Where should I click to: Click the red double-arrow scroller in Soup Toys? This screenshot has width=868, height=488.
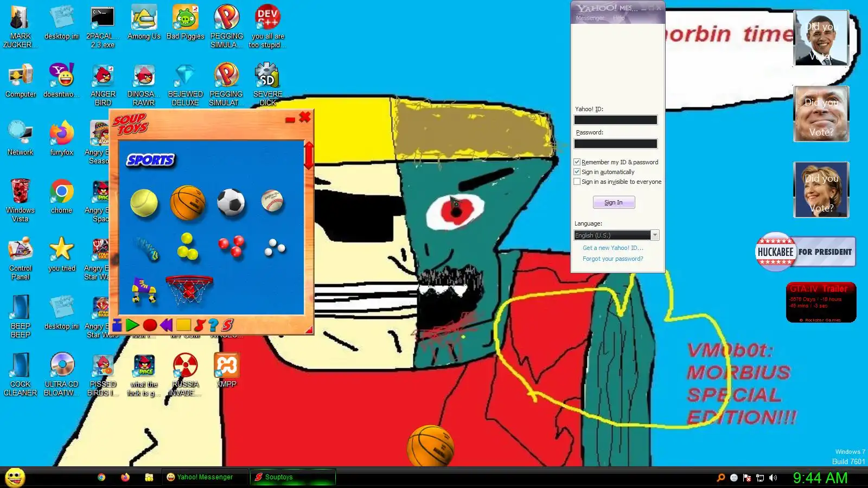coord(308,155)
